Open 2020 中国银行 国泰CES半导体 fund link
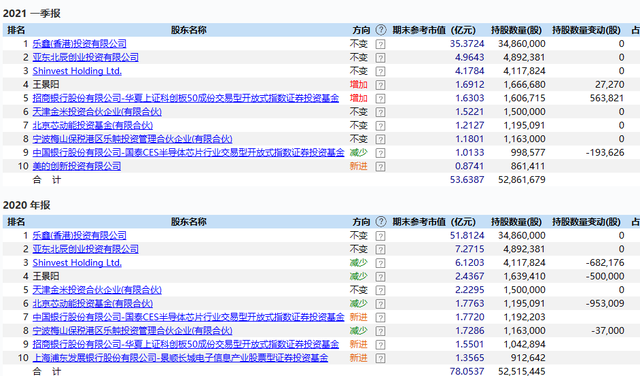Image resolution: width=640 pixels, height=376 pixels. click(188, 317)
